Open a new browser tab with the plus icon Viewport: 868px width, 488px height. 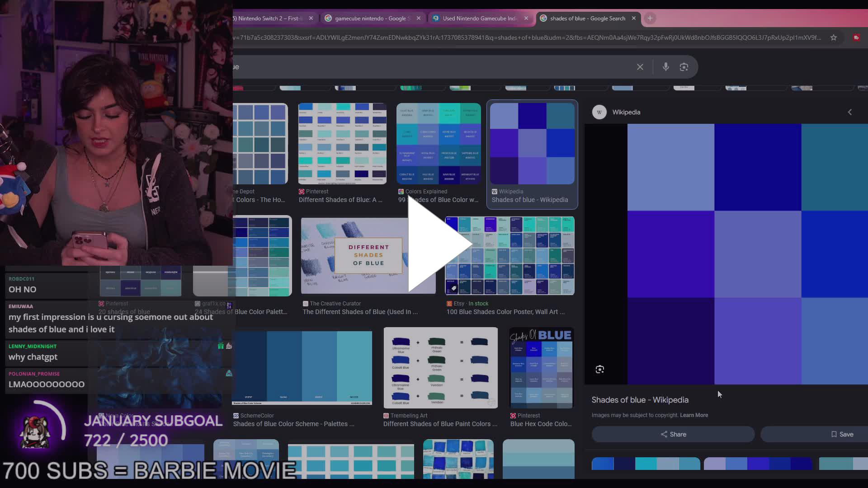[x=650, y=18]
